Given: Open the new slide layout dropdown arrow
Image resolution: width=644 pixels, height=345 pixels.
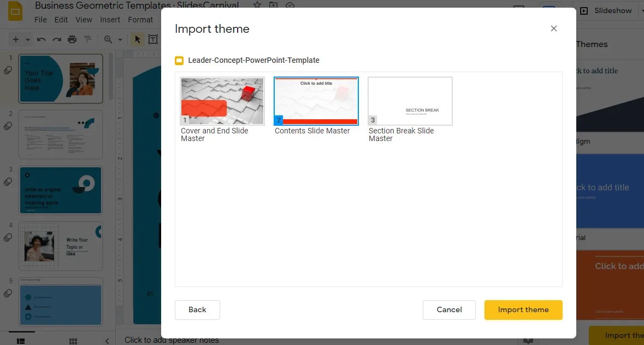Looking at the screenshot, I should [27, 39].
